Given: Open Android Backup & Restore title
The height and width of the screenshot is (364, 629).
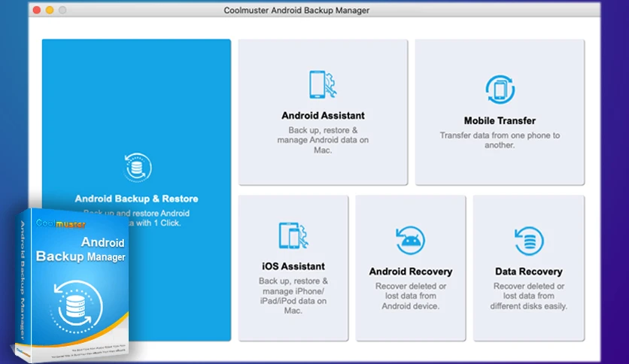Looking at the screenshot, I should [136, 199].
